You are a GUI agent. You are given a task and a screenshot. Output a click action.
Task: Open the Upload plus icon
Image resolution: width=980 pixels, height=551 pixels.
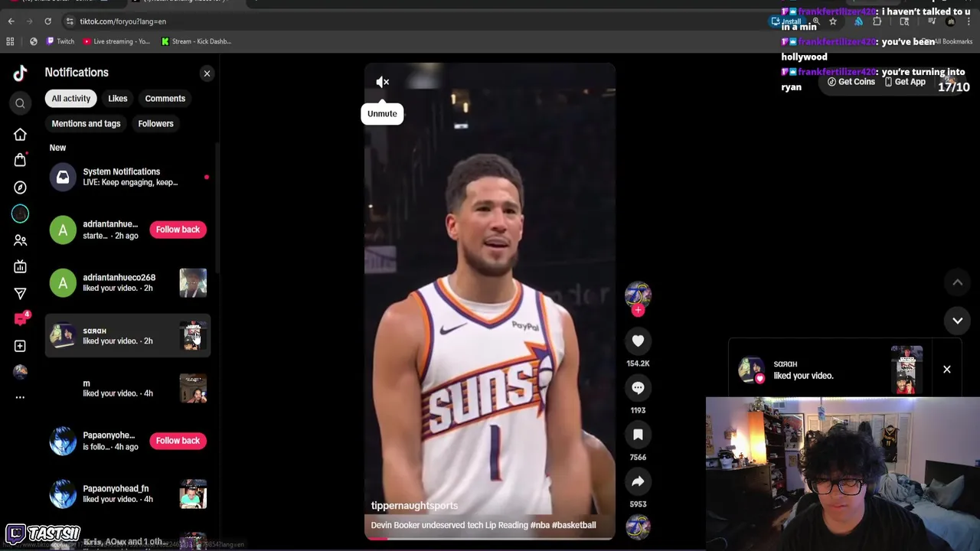[x=20, y=346]
